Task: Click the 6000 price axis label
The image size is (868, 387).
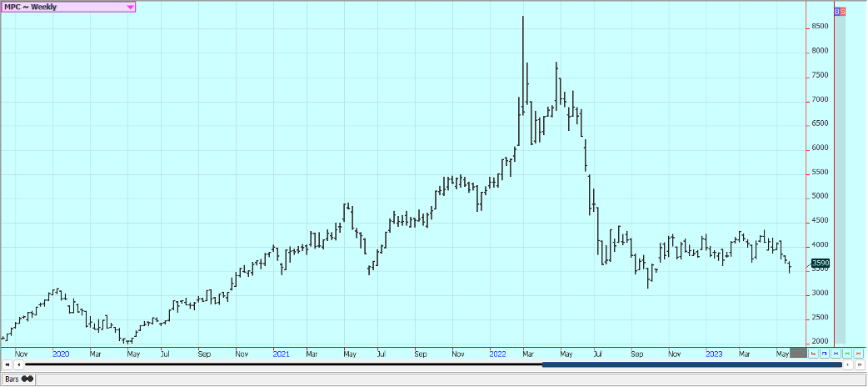Action: point(820,148)
